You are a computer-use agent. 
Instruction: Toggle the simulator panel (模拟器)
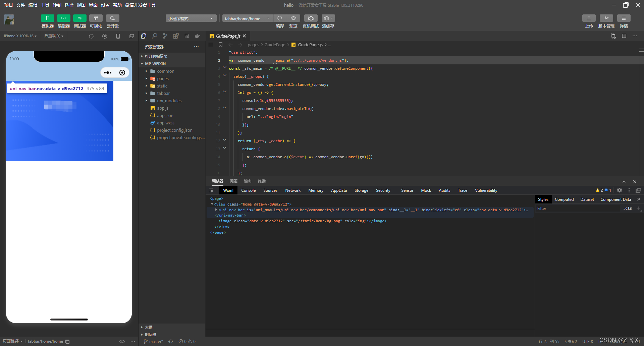point(47,18)
